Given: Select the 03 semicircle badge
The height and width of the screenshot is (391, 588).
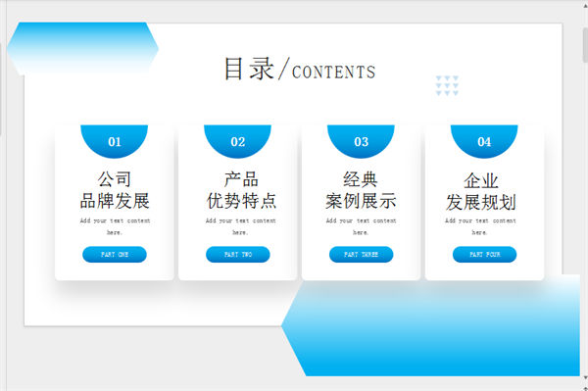Looking at the screenshot, I should (361, 141).
